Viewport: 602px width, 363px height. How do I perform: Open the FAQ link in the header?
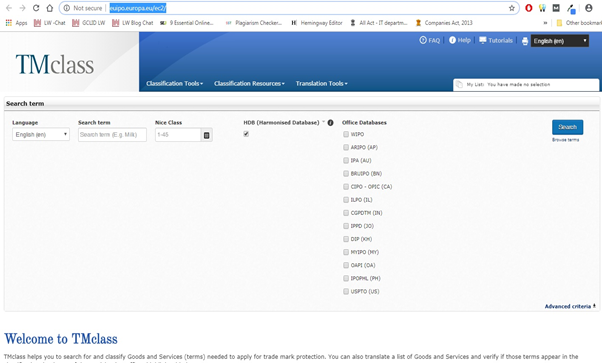[x=430, y=40]
